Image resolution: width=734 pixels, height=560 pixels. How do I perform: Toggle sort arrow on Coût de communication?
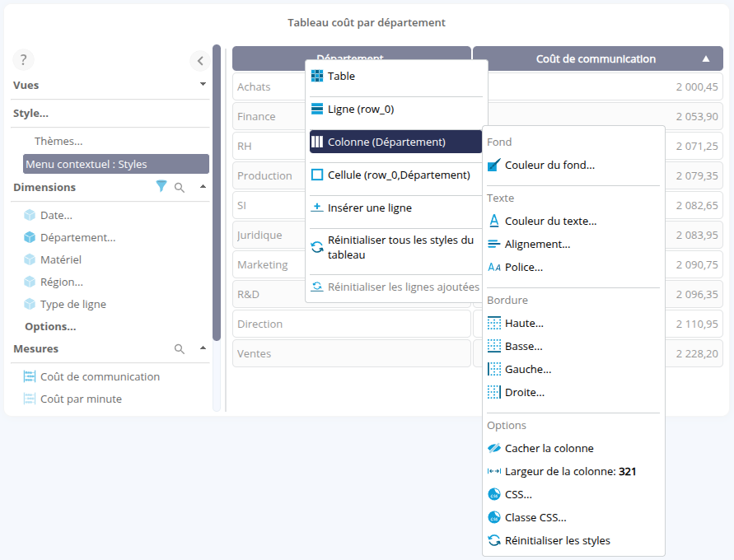[x=706, y=59]
